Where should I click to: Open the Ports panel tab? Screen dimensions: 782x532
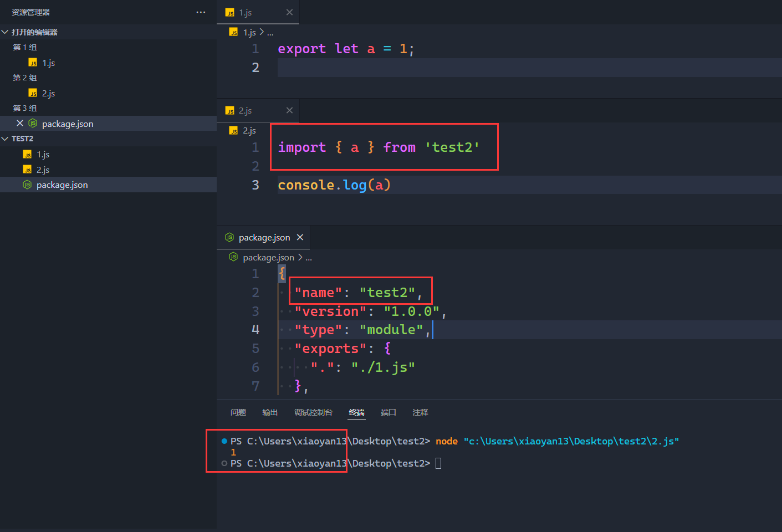(388, 412)
